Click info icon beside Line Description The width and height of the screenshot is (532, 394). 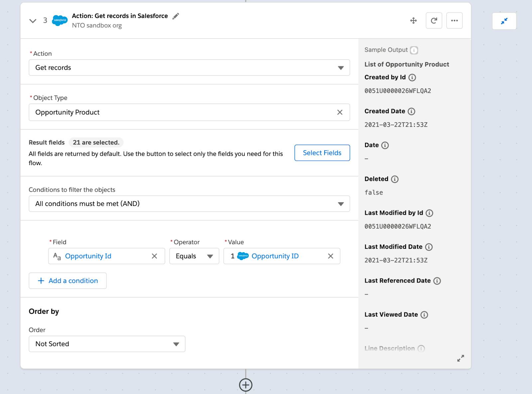(x=421, y=348)
